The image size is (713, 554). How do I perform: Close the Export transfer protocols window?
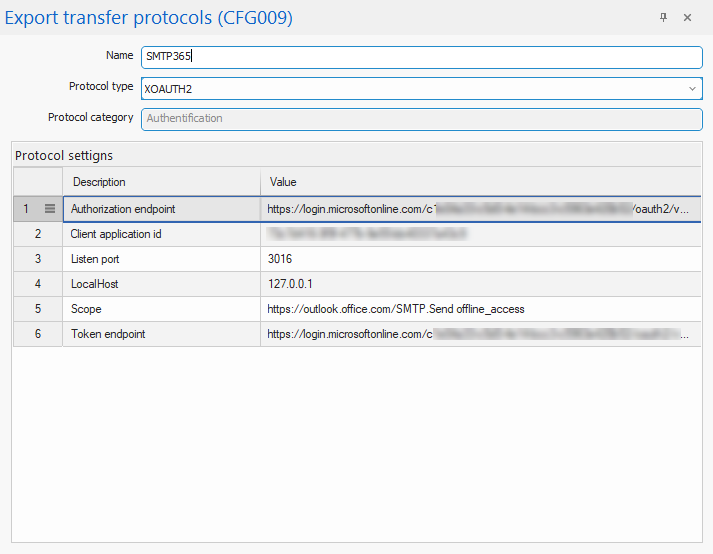(x=687, y=18)
